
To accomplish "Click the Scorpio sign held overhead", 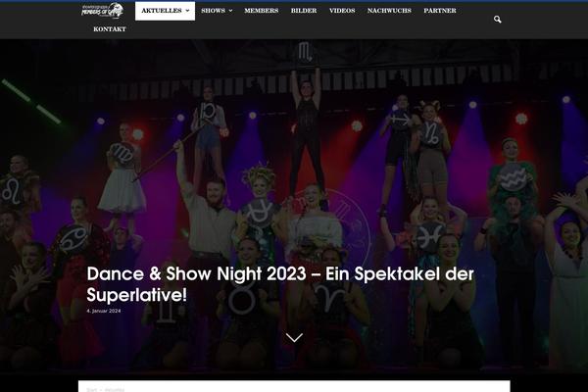I will click(305, 52).
